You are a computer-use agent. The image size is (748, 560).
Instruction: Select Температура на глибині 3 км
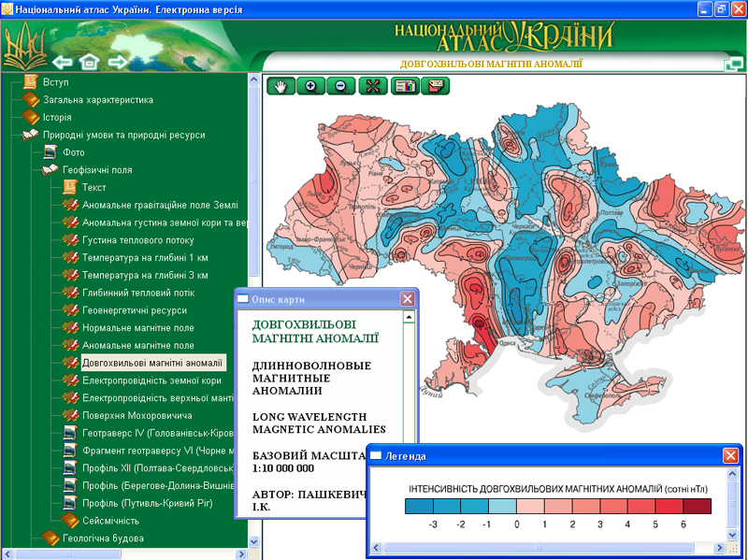[145, 275]
